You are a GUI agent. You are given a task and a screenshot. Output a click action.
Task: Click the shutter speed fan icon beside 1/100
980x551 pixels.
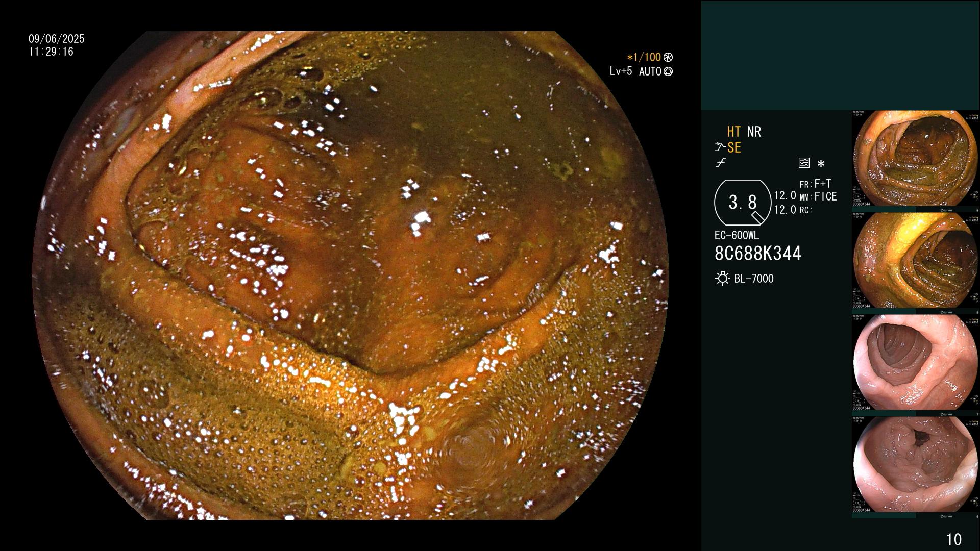[x=668, y=58]
